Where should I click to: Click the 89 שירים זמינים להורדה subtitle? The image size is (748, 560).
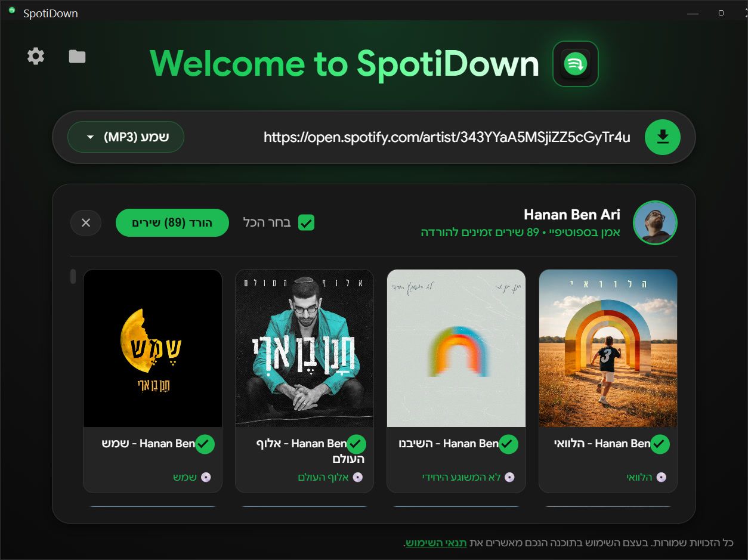pos(521,232)
